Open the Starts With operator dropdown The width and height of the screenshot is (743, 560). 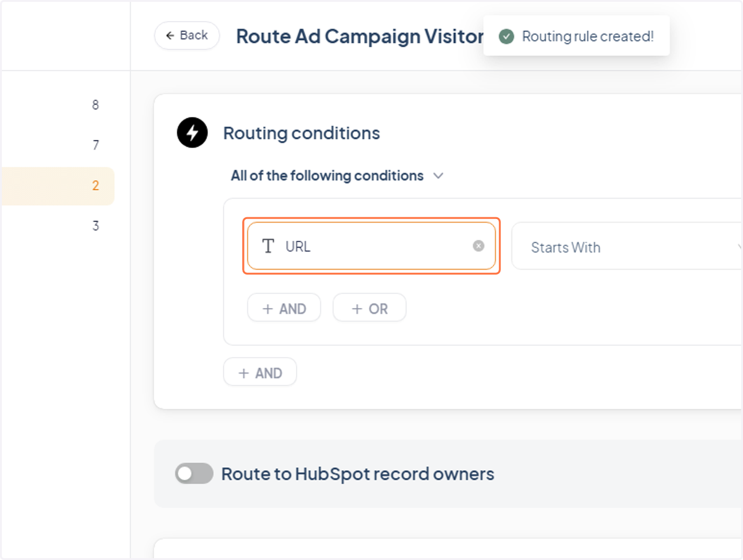pos(627,246)
